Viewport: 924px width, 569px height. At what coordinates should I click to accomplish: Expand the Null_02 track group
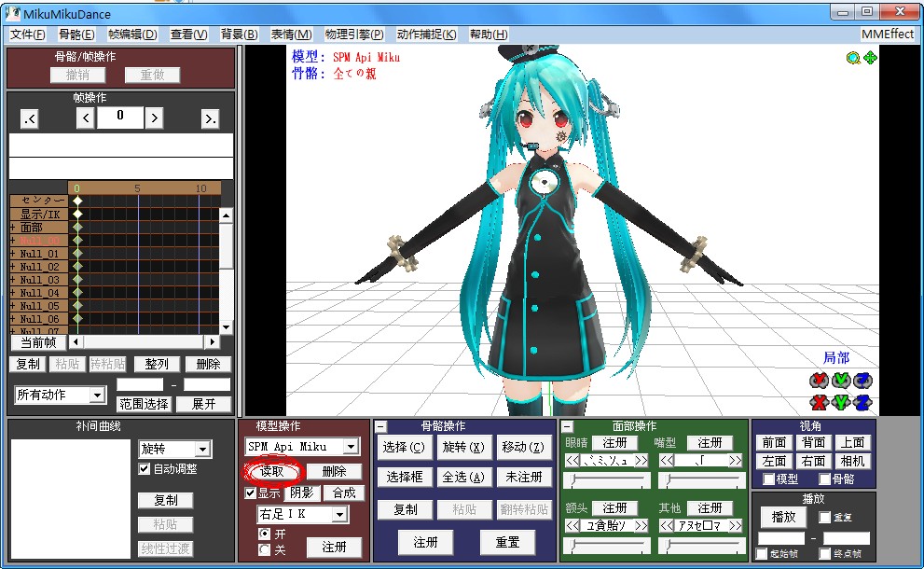13,267
